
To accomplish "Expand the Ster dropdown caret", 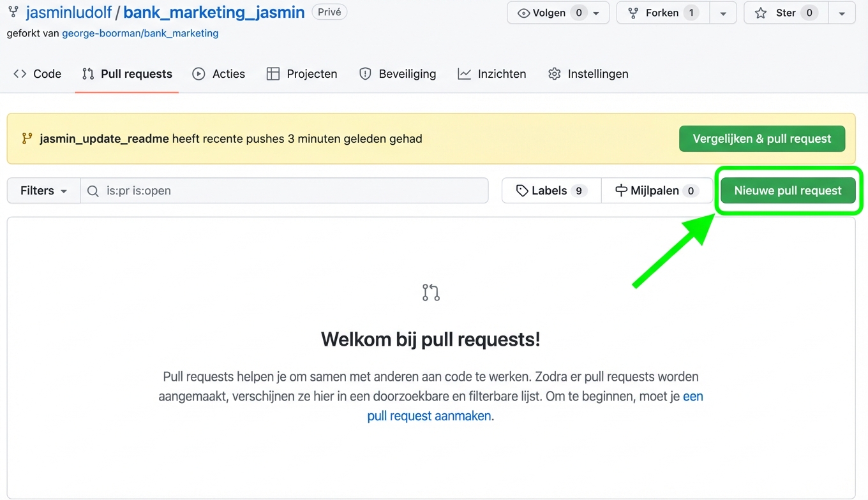I will [x=843, y=12].
